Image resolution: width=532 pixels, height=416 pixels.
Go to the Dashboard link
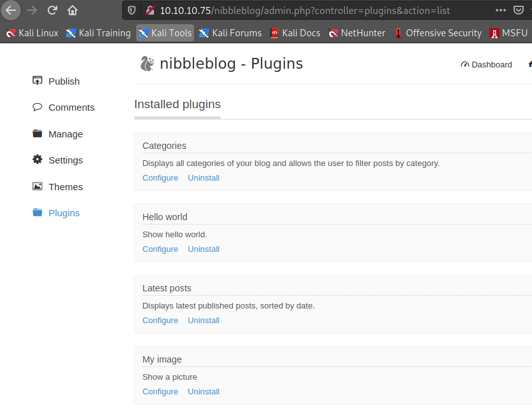click(x=492, y=64)
